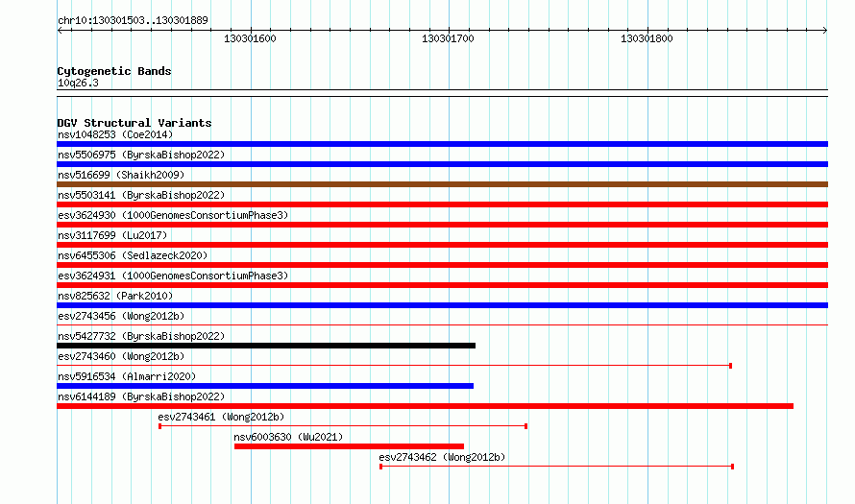Open the nsv6144189 (ByrskaBishop2022) label
The image size is (855, 504).
tap(141, 396)
